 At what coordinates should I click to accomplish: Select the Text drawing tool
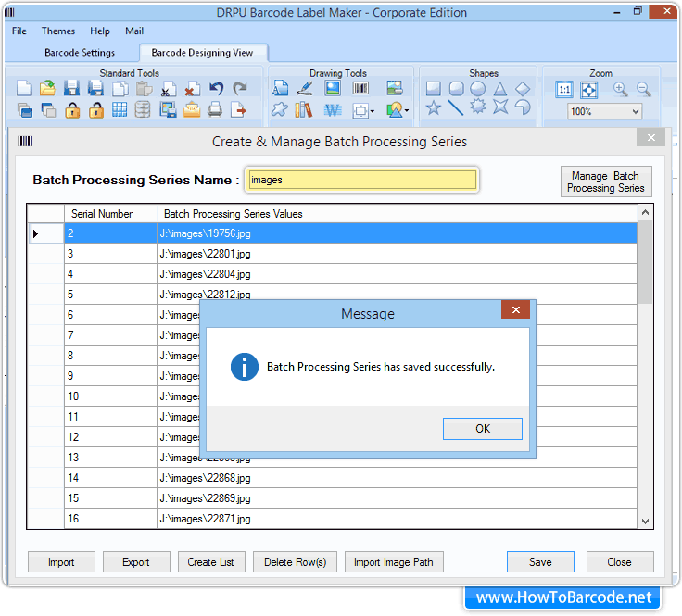tap(280, 88)
